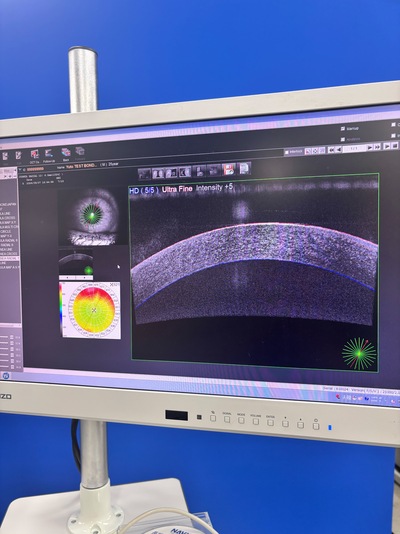Click the second view icon above scan image
Screen dimensions: 400x534
[158, 173]
